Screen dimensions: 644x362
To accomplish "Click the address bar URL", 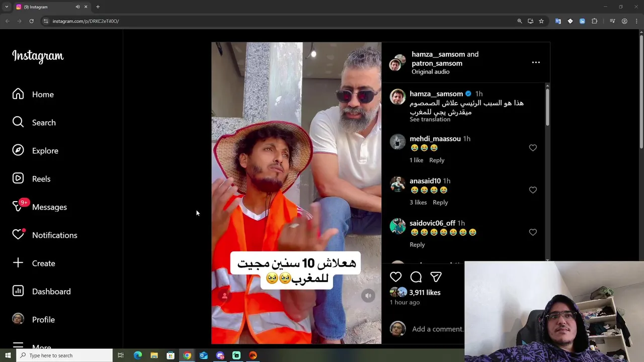I will (x=86, y=21).
